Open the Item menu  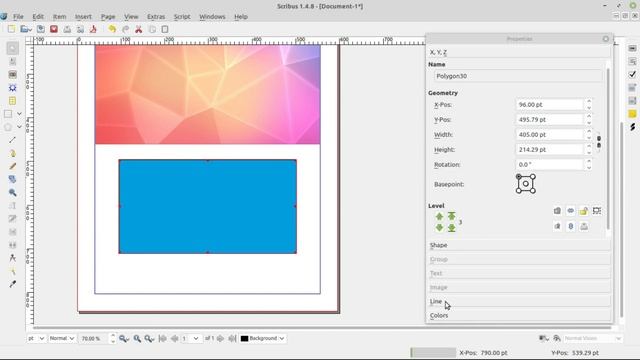click(x=60, y=17)
